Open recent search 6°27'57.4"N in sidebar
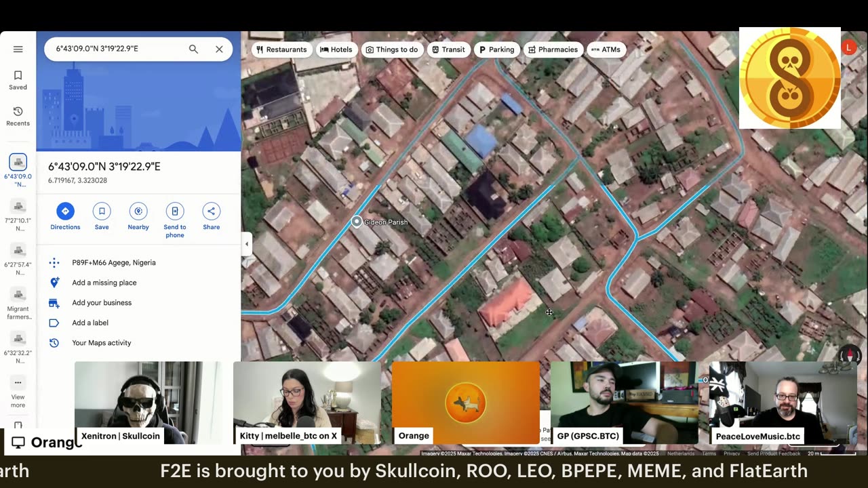The image size is (868, 488). 18,258
